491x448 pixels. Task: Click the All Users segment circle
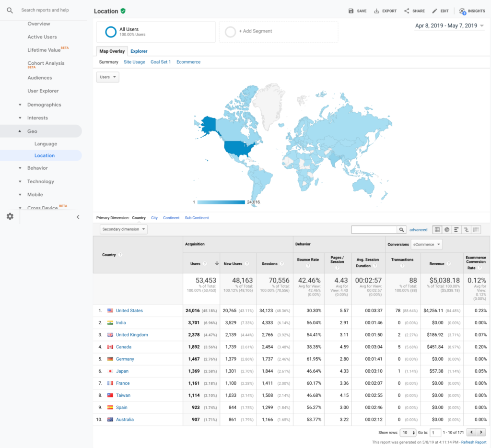(x=111, y=32)
